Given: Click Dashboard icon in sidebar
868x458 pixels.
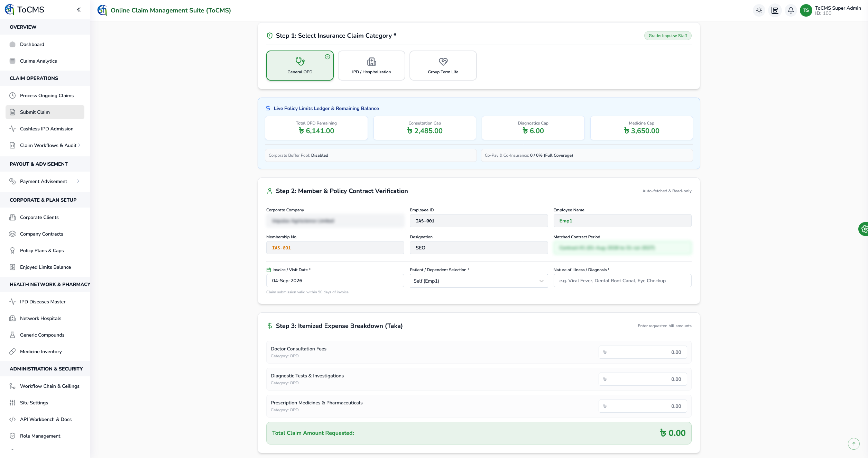Looking at the screenshot, I should 12,44.
